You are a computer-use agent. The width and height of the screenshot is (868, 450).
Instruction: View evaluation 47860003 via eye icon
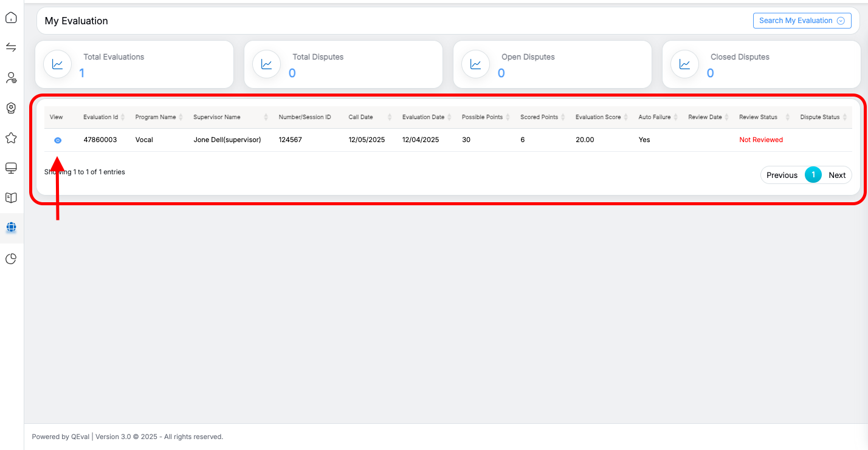point(58,140)
